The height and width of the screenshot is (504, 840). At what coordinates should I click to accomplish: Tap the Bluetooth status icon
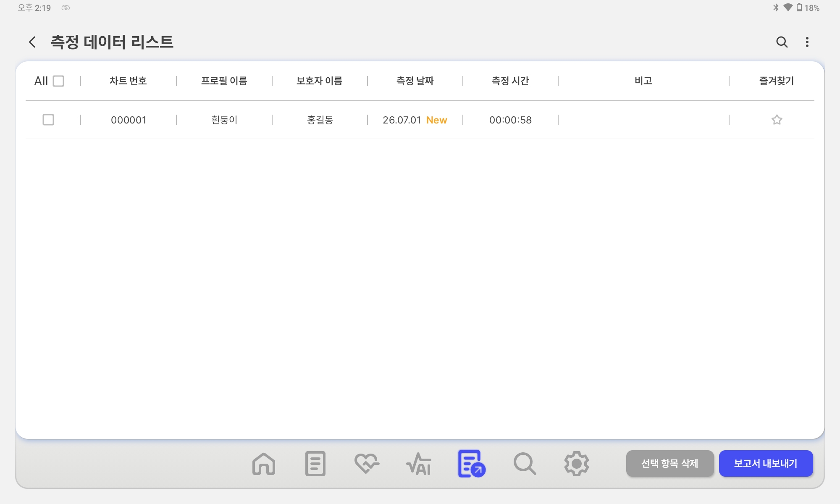(x=776, y=8)
